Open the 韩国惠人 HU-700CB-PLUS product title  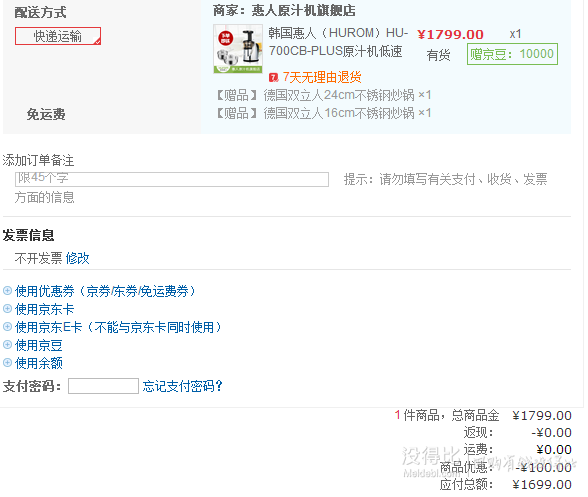point(338,42)
